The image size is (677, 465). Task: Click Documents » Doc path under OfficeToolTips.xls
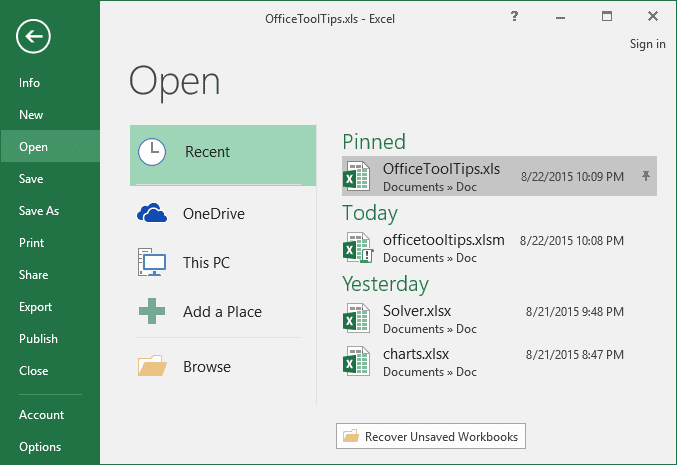point(430,187)
